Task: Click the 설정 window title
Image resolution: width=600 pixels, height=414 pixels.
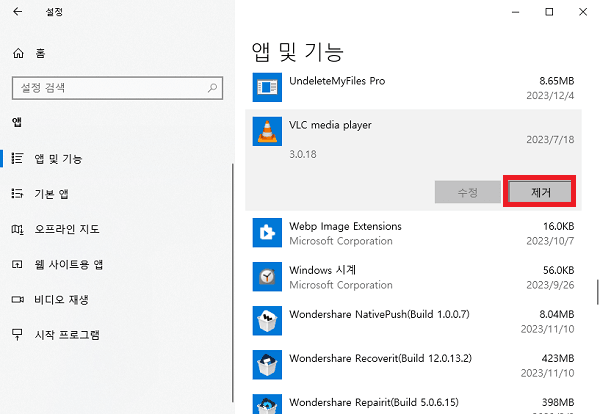Action: click(x=54, y=12)
